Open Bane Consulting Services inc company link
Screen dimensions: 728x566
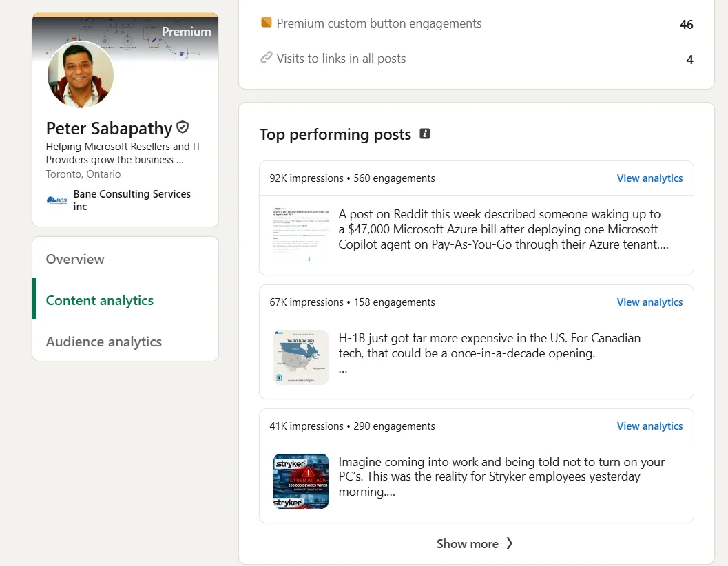132,200
